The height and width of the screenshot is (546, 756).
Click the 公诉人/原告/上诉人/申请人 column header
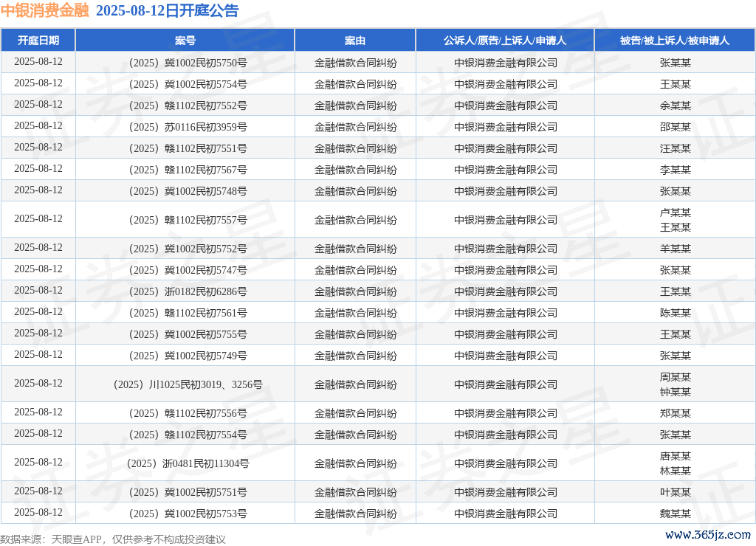pos(505,41)
